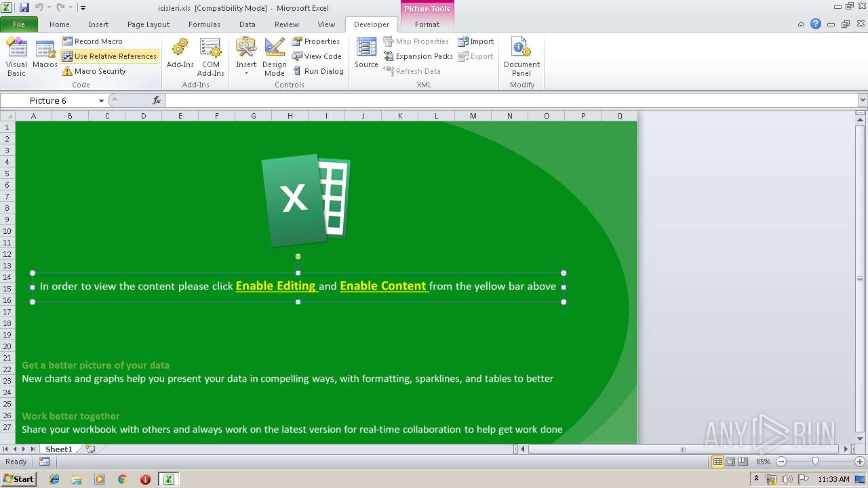Select all cells corner button
The image size is (868, 488).
click(x=7, y=116)
